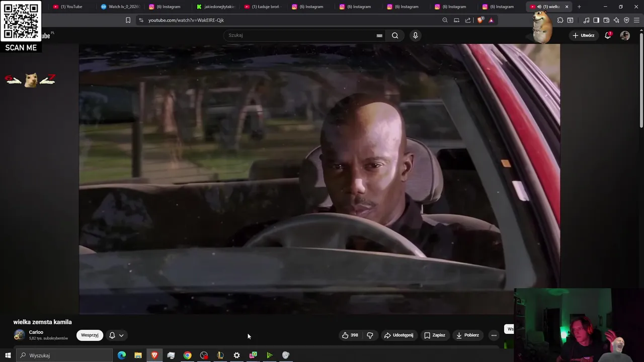Click the Wyszukaj taskbar search box
This screenshot has height=362, width=644.
[64, 355]
